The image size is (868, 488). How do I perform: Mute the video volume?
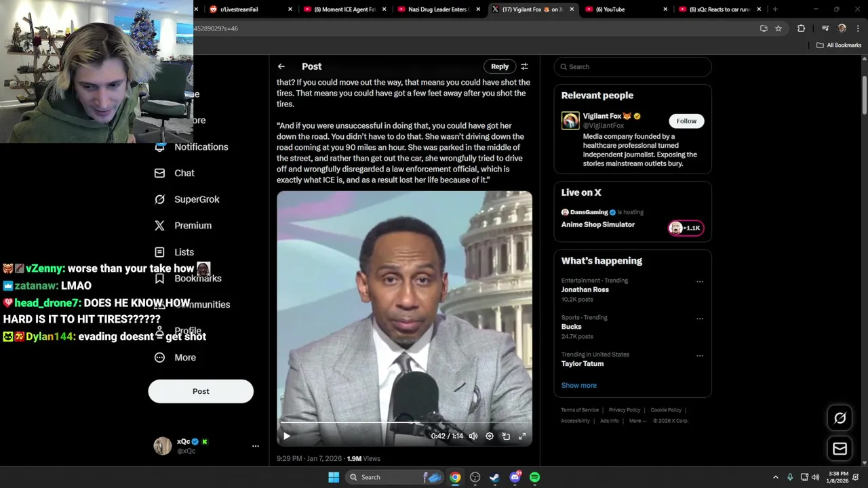(473, 436)
